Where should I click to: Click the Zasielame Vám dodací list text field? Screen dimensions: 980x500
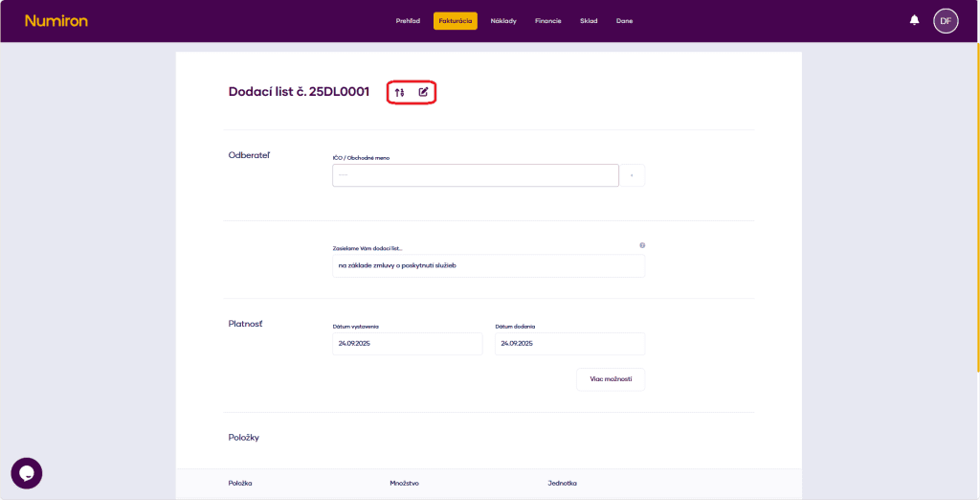488,265
